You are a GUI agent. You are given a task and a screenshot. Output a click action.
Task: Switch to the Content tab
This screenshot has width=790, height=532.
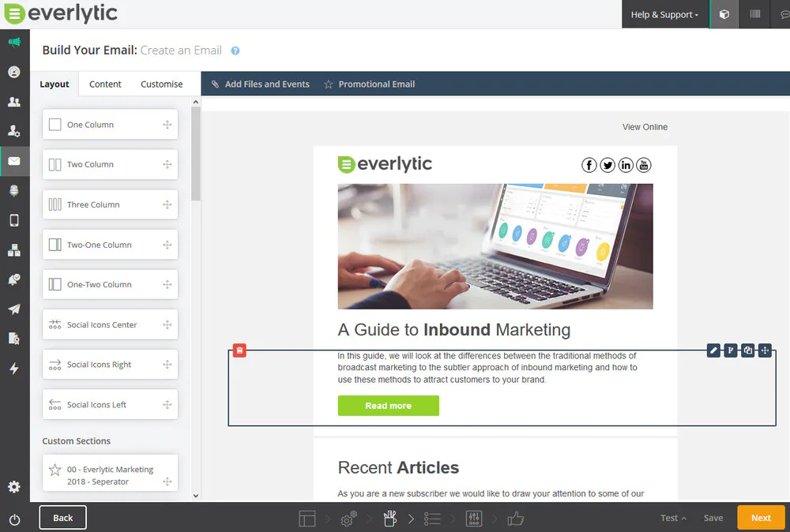104,84
